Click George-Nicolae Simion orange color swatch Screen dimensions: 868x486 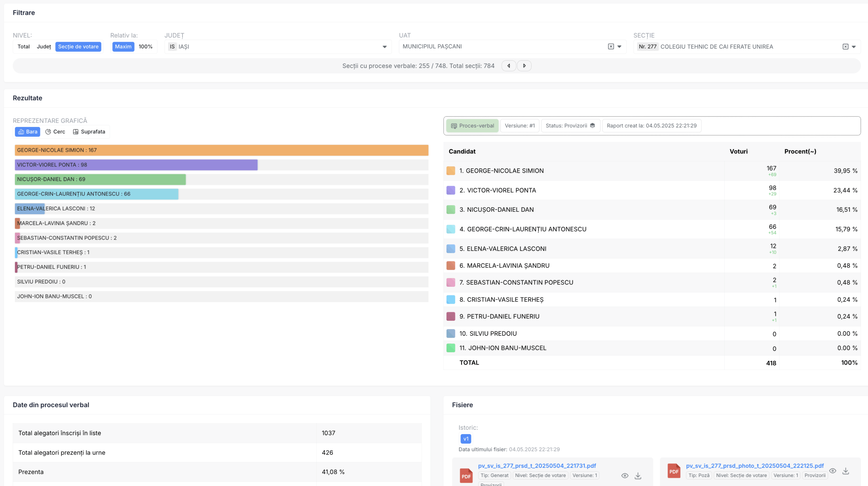(451, 171)
